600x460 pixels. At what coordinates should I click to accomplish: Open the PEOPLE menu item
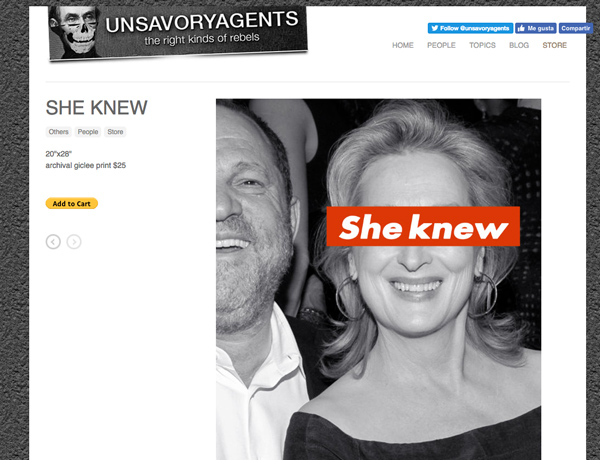point(441,45)
